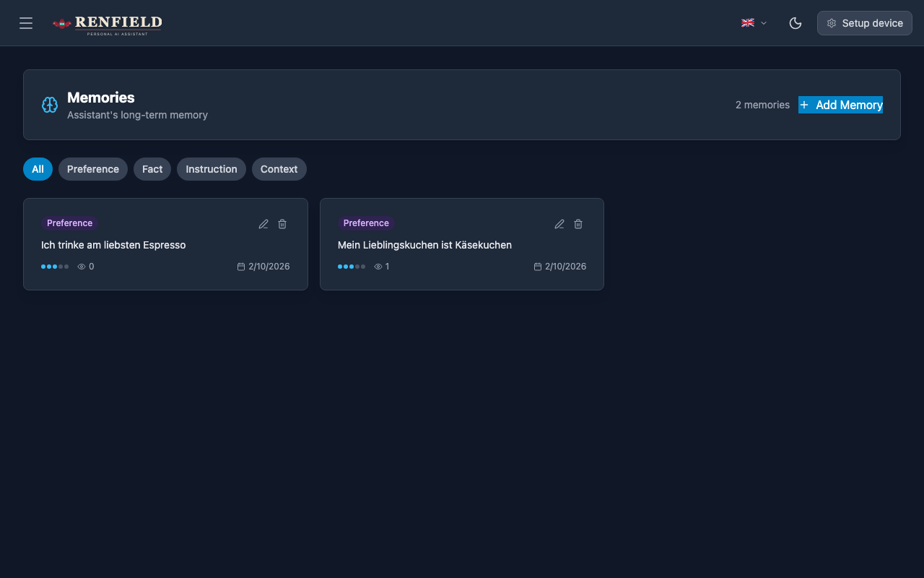The width and height of the screenshot is (924, 578).
Task: Open the edit pencil on the Espresso memory
Action: (x=263, y=224)
